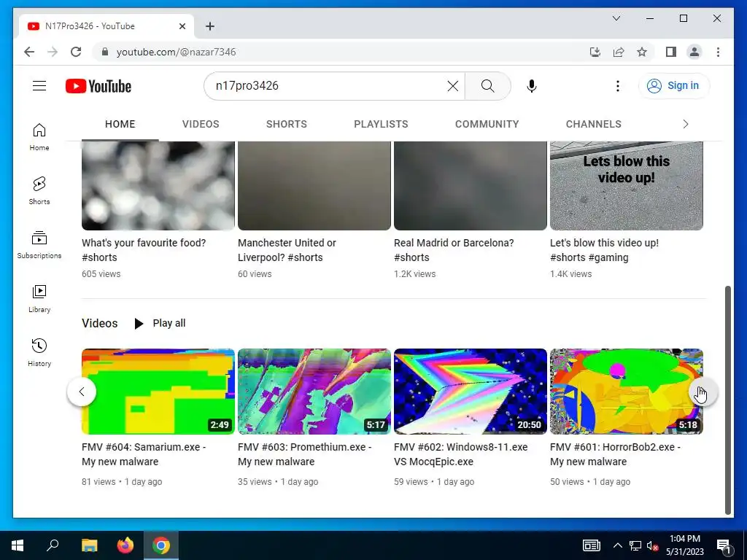This screenshot has height=560, width=747.
Task: Open FMV #603 Promethium.exe video title
Action: 304,454
